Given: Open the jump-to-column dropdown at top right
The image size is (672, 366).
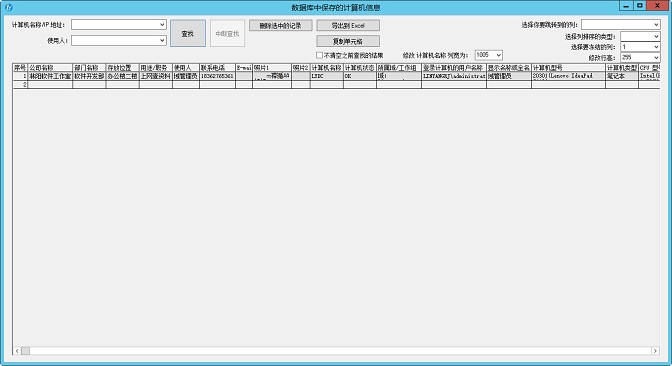Looking at the screenshot, I should coord(621,25).
